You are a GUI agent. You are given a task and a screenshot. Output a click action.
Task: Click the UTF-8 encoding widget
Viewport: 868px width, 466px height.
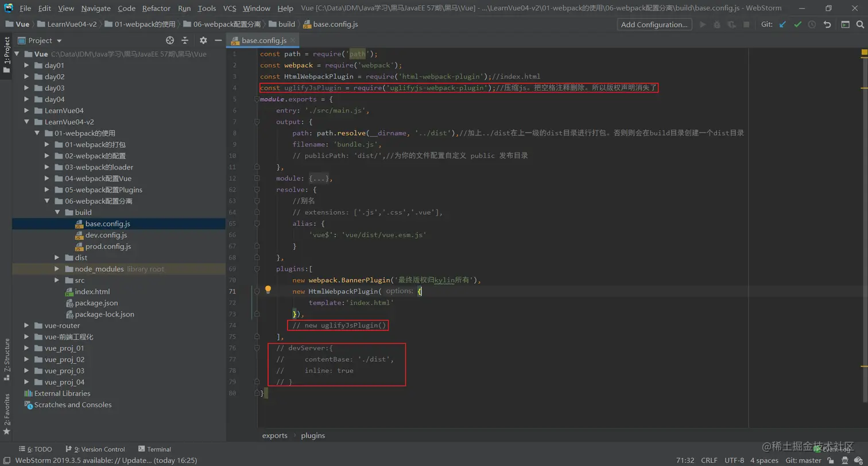(734, 460)
